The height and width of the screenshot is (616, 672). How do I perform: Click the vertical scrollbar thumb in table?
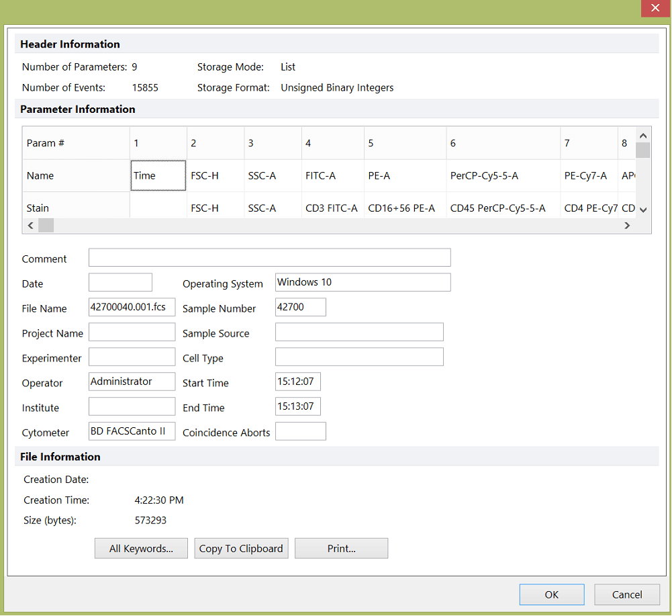click(x=643, y=150)
